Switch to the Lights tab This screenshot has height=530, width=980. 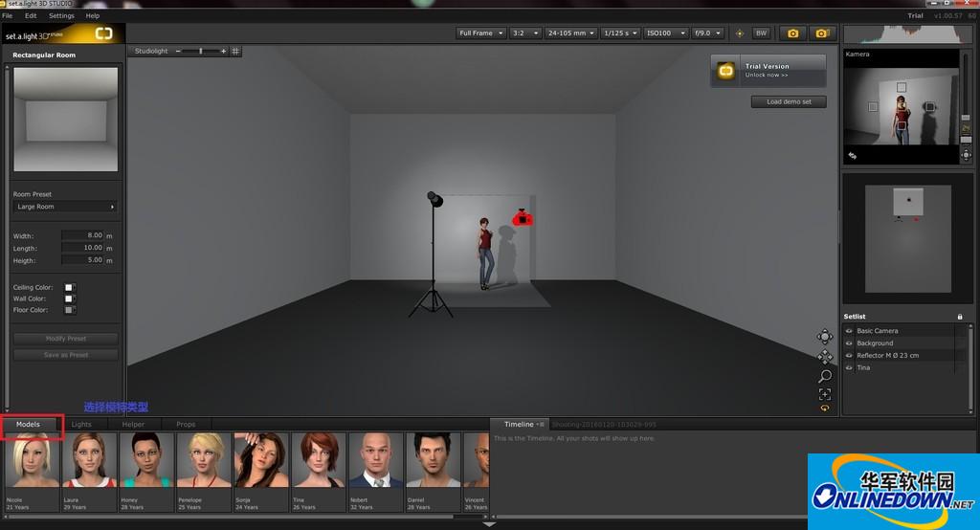point(81,425)
